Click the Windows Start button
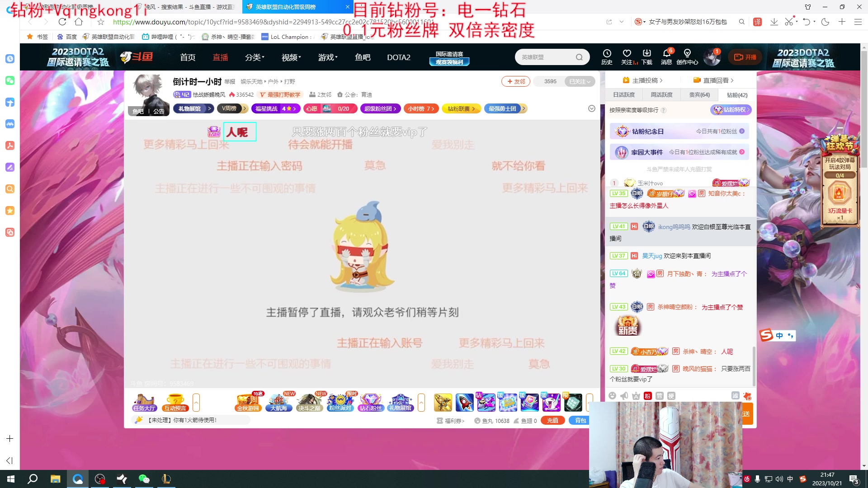This screenshot has width=868, height=488. pos(11,479)
